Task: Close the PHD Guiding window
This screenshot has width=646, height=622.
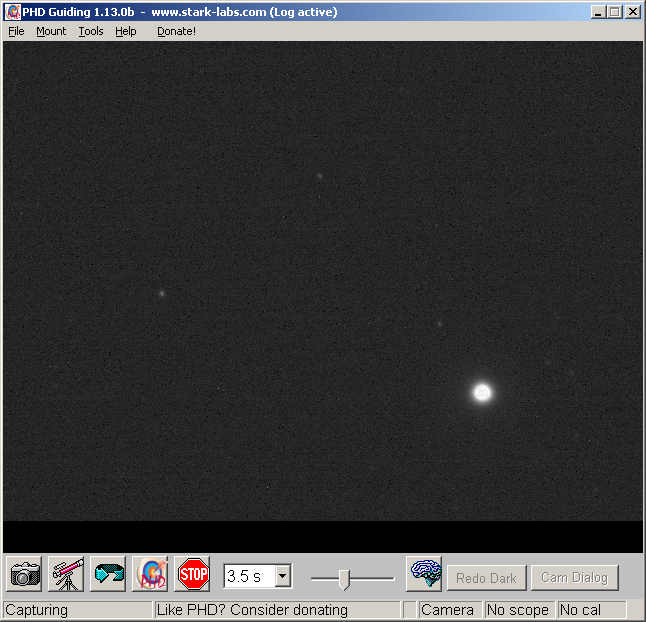Action: 632,12
